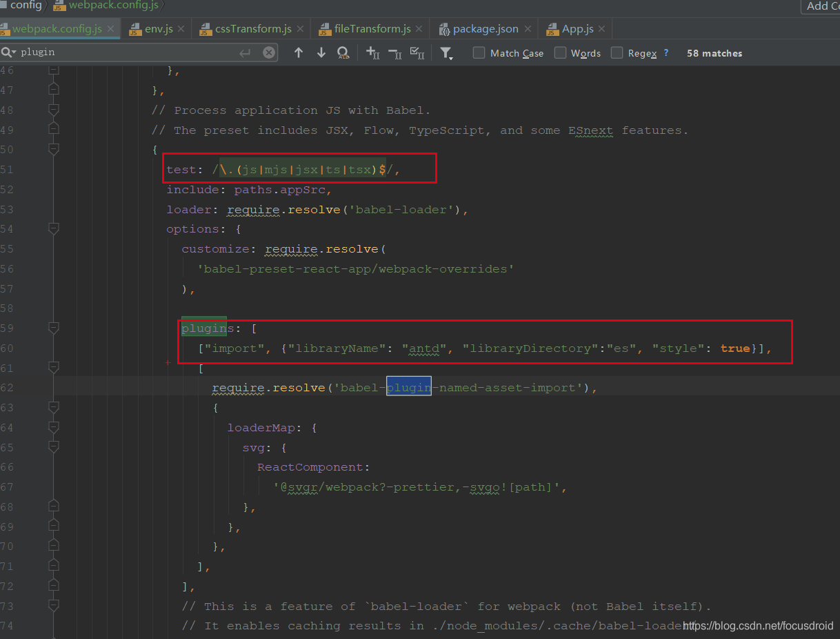Close the fileTransform.js tab
840x639 pixels.
click(419, 29)
